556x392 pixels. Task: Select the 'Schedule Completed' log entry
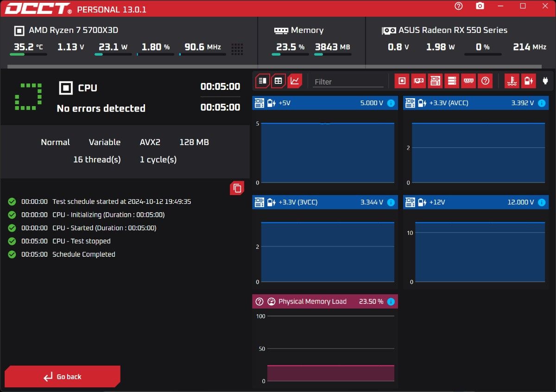point(84,254)
